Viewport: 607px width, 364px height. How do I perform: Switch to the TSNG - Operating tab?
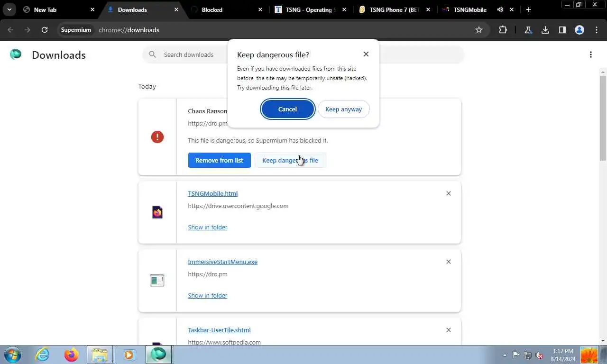(311, 9)
